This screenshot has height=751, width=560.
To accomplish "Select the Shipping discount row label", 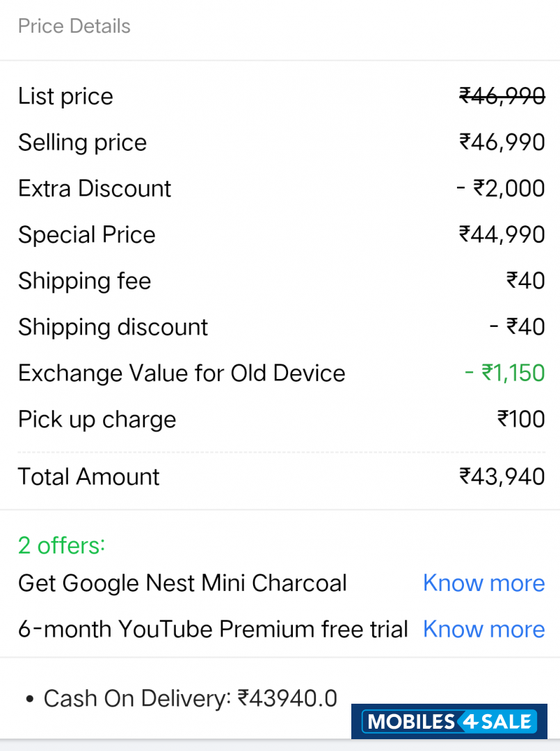I will [113, 327].
